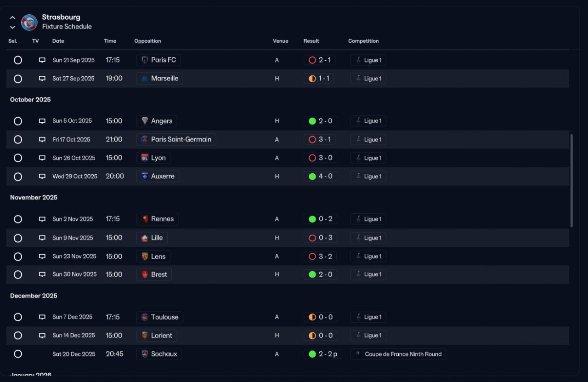
Task: Click the Ligue 1 trophy icon in Rennes row
Action: coord(358,219)
